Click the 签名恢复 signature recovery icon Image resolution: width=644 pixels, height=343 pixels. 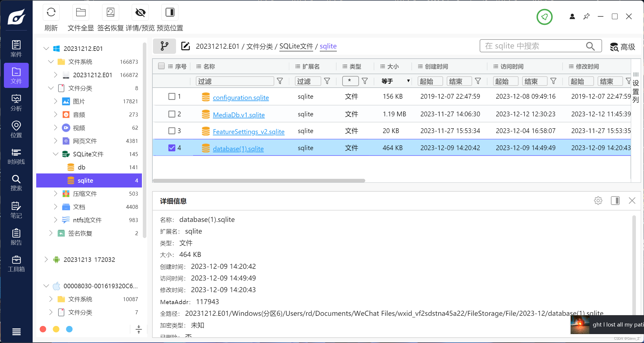coord(110,13)
